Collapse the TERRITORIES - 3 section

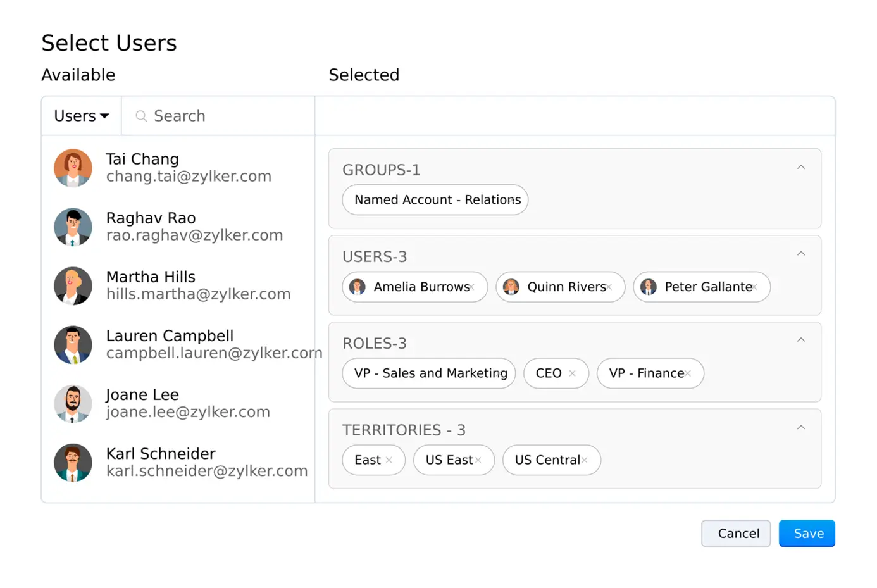click(800, 428)
